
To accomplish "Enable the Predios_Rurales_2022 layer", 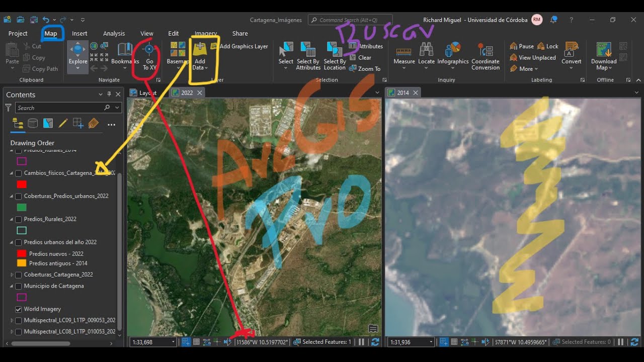I will [x=19, y=219].
